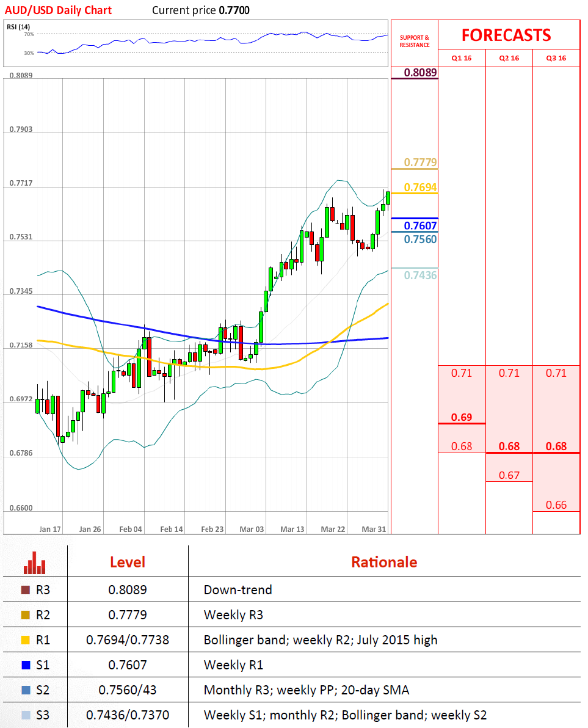Click the blue S1 color swatch
This screenshot has height=728, width=588.
click(x=26, y=665)
